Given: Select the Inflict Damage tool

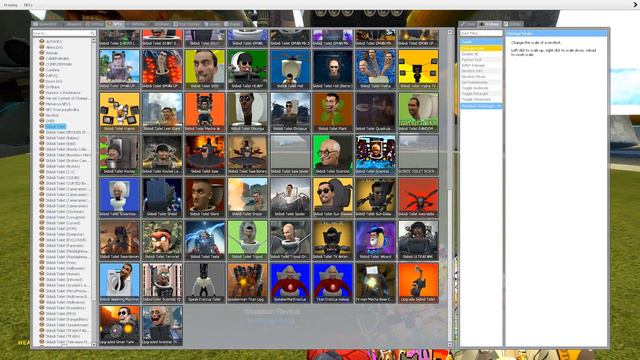Looking at the screenshot, I should coord(481,65).
